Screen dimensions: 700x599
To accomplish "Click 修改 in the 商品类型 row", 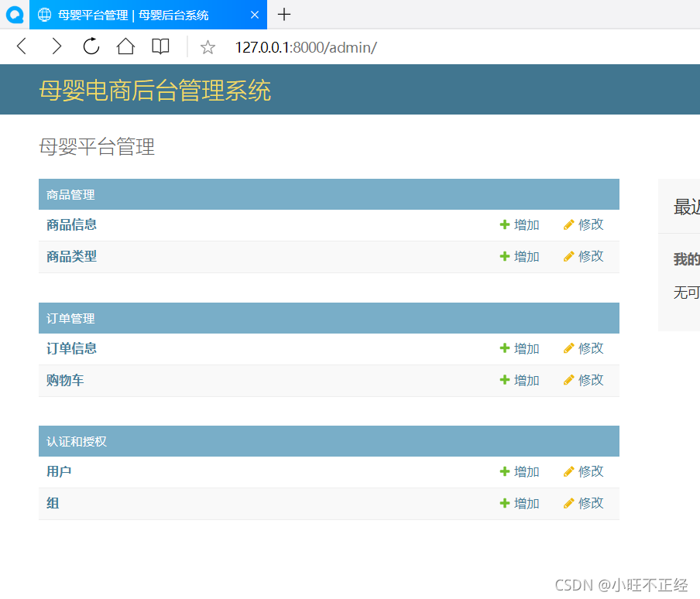I will (584, 256).
